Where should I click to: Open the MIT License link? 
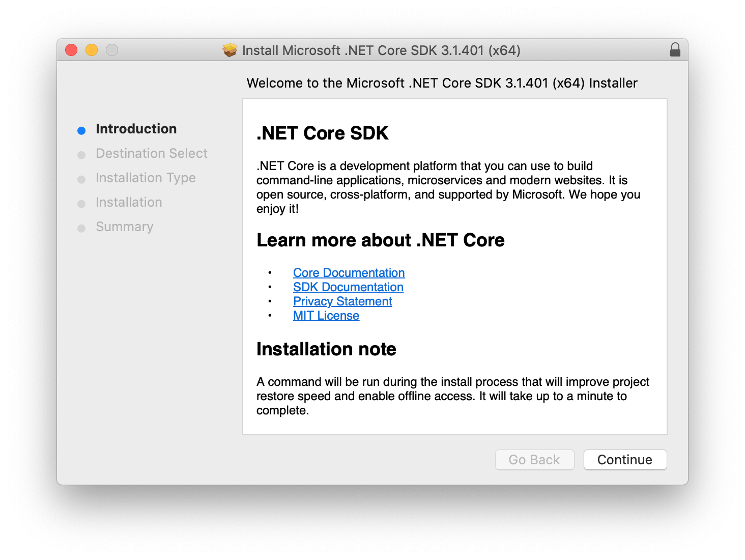pos(326,316)
